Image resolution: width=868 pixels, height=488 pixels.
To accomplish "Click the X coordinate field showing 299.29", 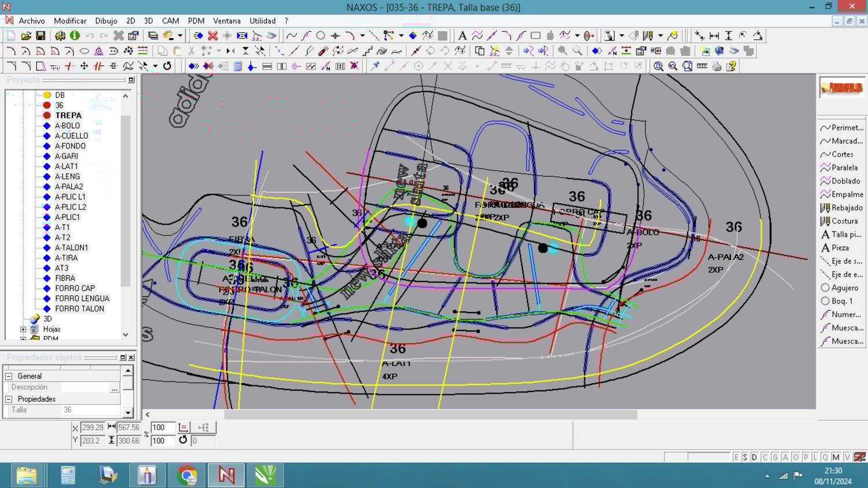I will coord(93,428).
